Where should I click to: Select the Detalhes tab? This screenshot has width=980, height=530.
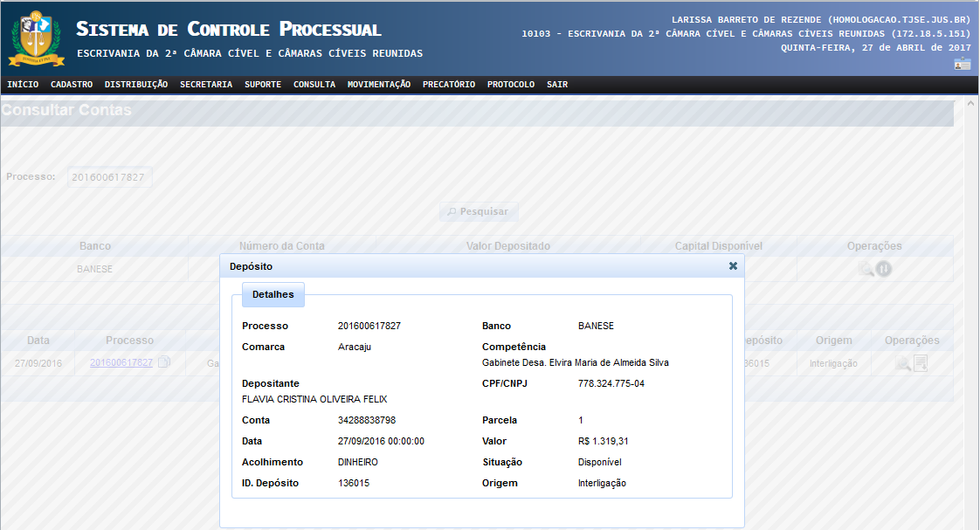(x=273, y=295)
